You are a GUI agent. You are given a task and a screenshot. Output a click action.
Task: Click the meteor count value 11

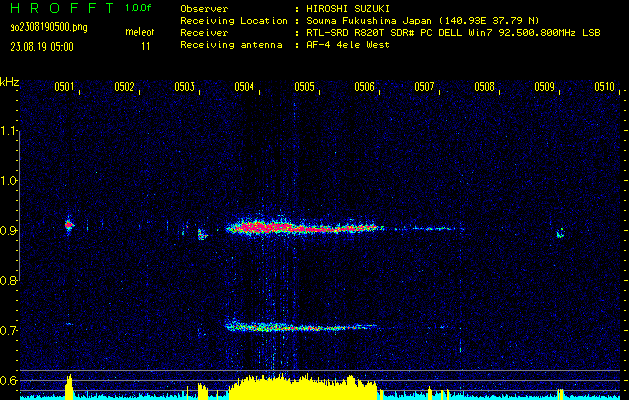click(146, 46)
